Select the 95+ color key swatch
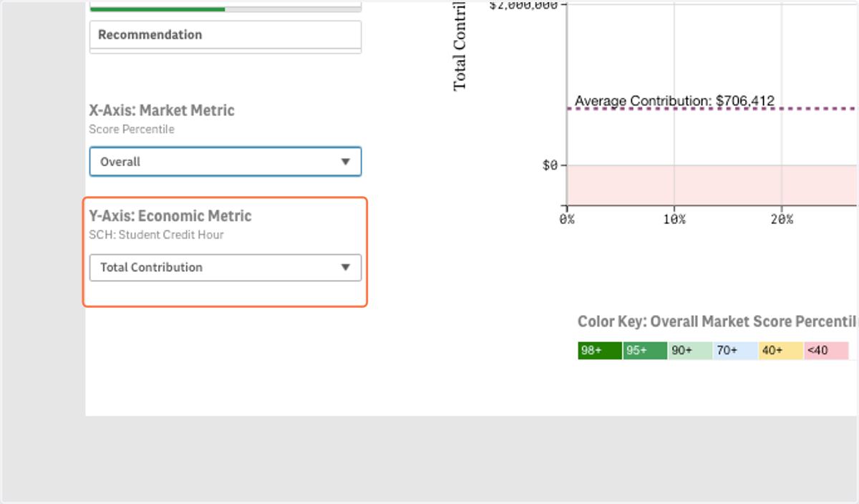The width and height of the screenshot is (859, 504). [645, 351]
